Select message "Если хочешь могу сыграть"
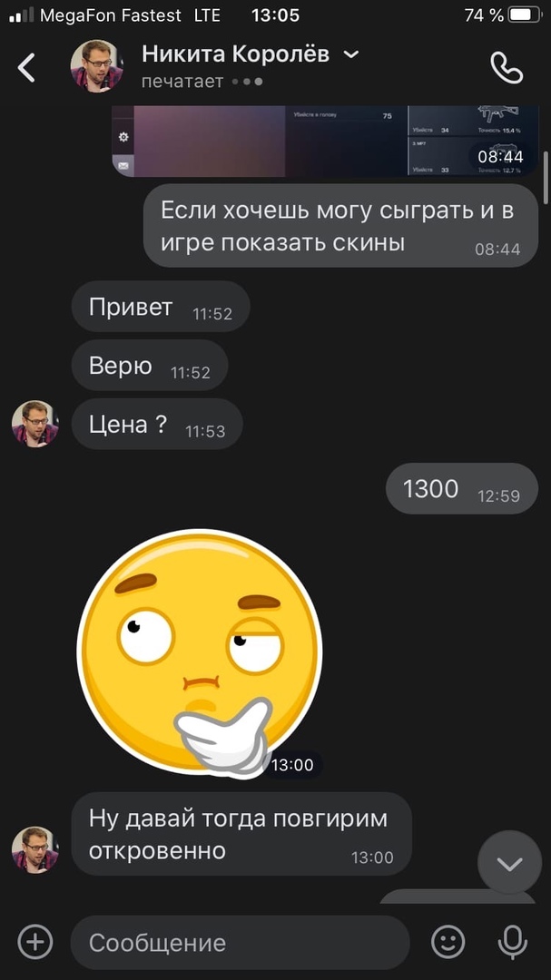 (340, 226)
